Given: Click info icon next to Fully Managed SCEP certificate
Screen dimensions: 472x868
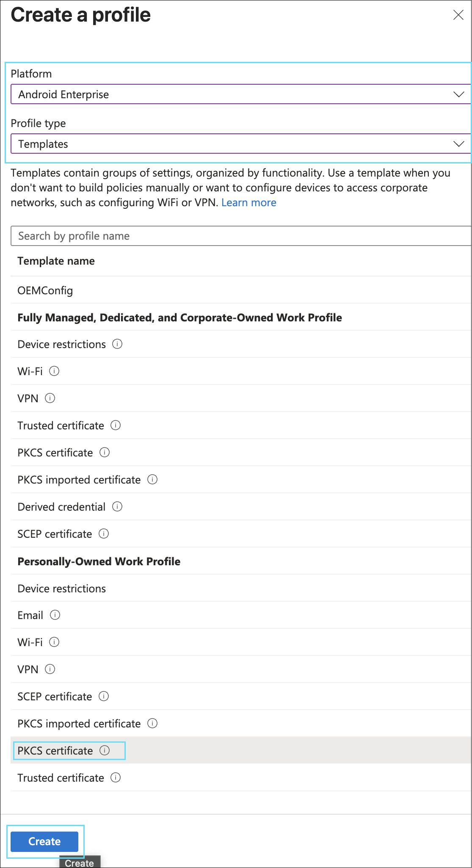Looking at the screenshot, I should (x=104, y=534).
